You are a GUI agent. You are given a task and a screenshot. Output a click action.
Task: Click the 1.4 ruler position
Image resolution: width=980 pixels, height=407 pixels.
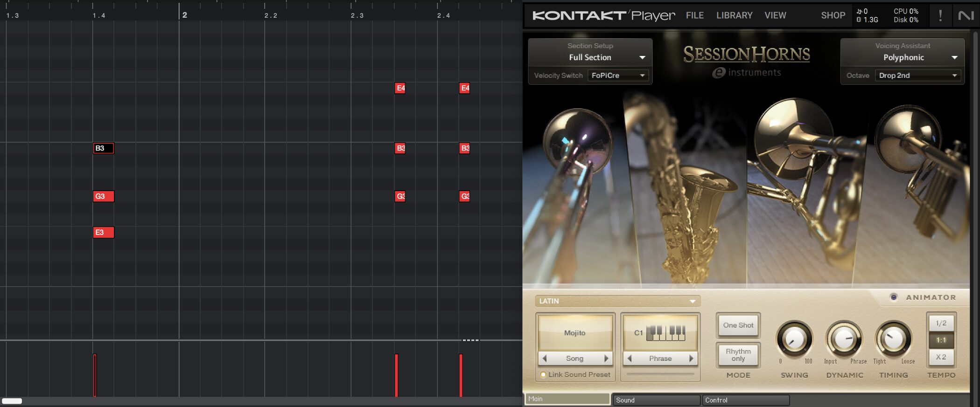tap(99, 15)
